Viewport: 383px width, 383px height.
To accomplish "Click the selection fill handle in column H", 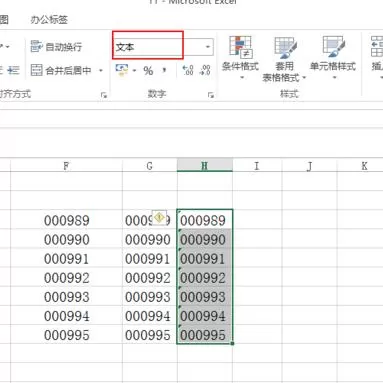I will (232, 343).
